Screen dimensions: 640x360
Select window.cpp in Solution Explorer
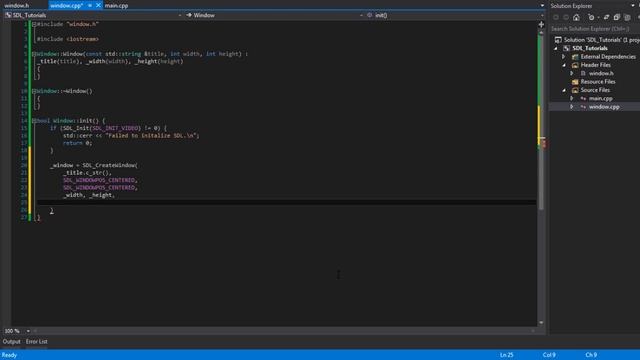click(x=604, y=107)
